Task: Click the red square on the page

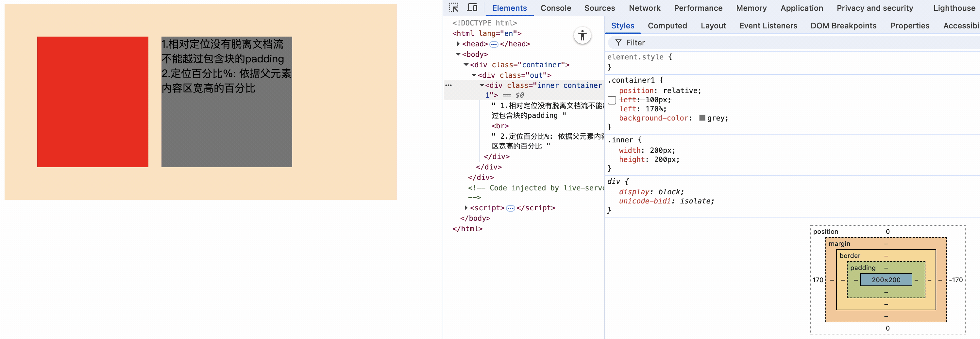Action: tap(93, 102)
